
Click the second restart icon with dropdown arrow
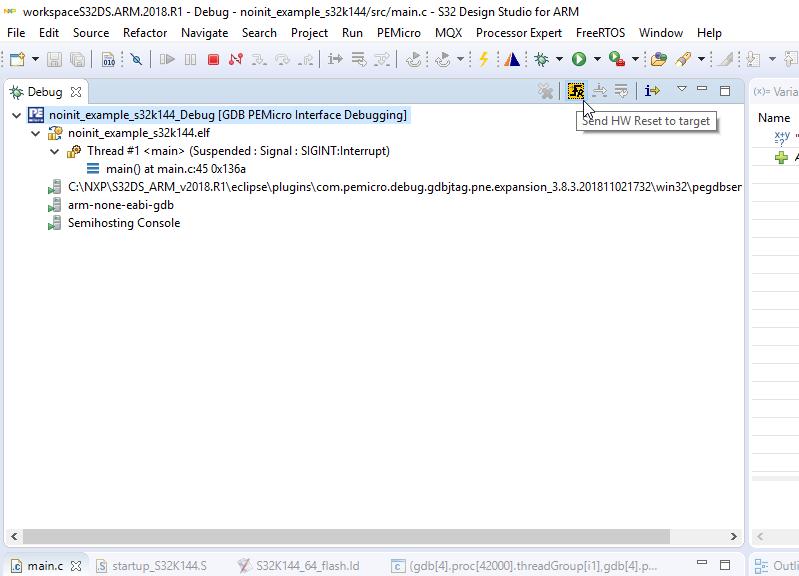pyautogui.click(x=443, y=60)
